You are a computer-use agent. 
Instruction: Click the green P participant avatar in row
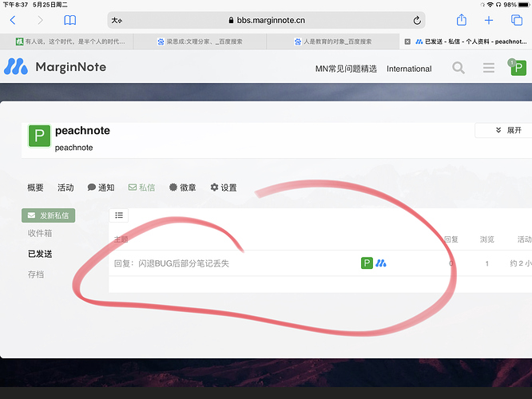click(367, 263)
